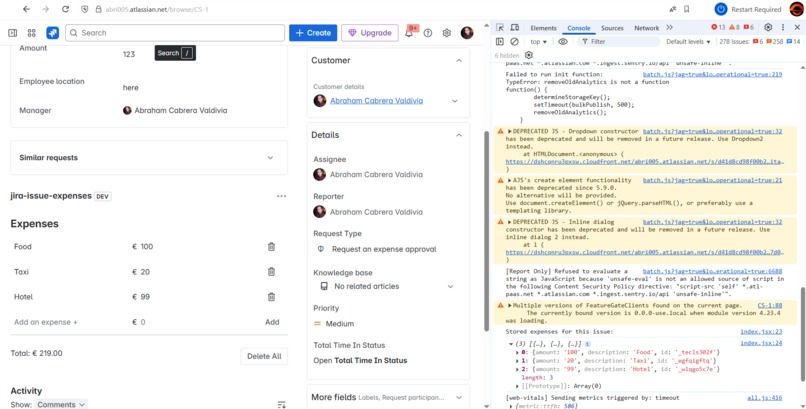Open the console settings gear next to 6 hidden

point(529,55)
